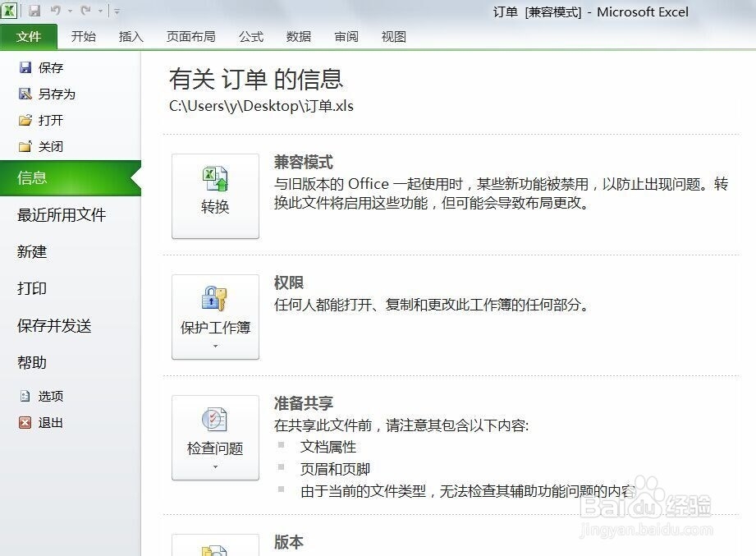
Task: Click the options icon beside 选项
Action: pos(25,396)
